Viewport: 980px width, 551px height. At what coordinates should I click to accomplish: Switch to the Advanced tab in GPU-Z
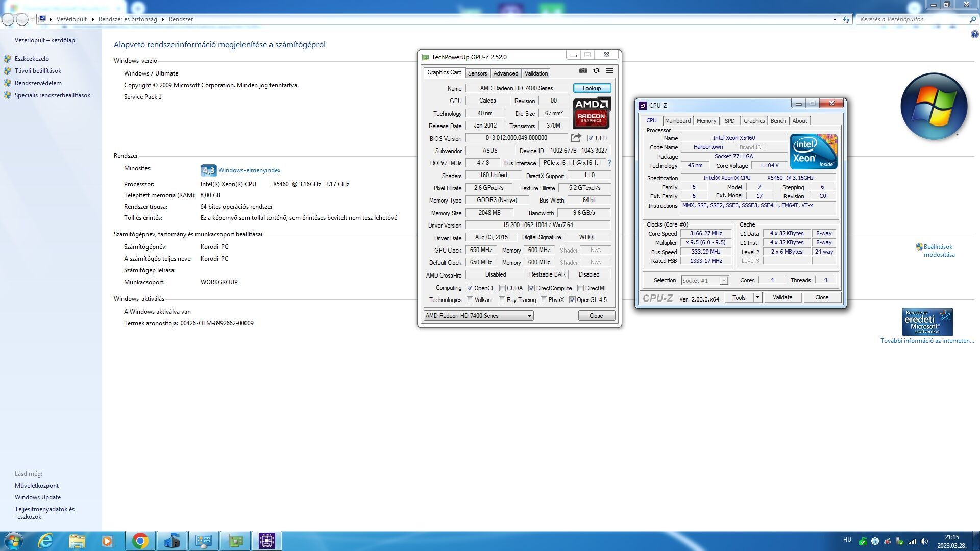[x=505, y=73]
